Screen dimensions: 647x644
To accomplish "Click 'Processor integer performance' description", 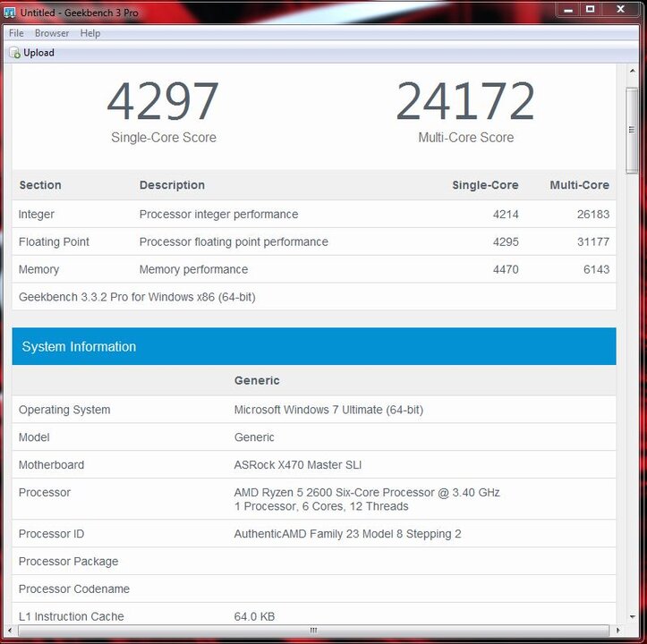I will point(218,215).
